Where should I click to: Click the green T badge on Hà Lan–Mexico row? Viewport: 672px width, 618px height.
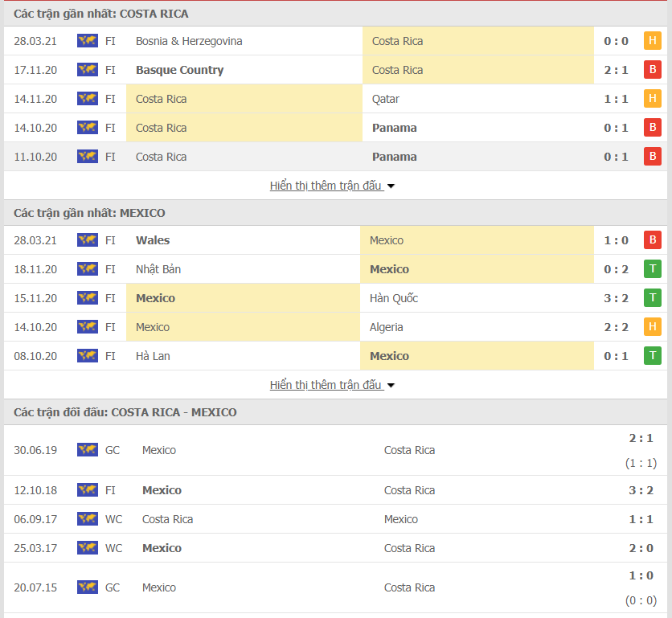[x=653, y=356]
